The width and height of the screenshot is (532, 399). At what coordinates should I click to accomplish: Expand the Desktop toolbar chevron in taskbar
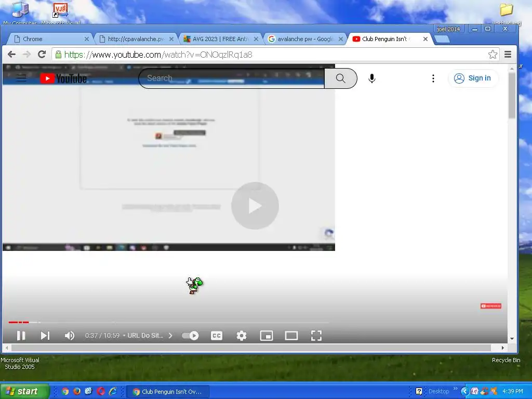click(455, 389)
